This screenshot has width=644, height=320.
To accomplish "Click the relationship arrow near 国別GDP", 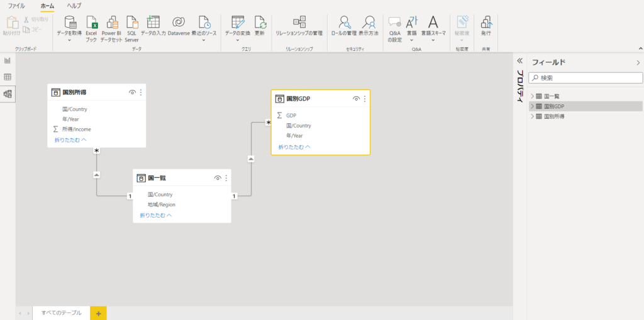I will 251,158.
